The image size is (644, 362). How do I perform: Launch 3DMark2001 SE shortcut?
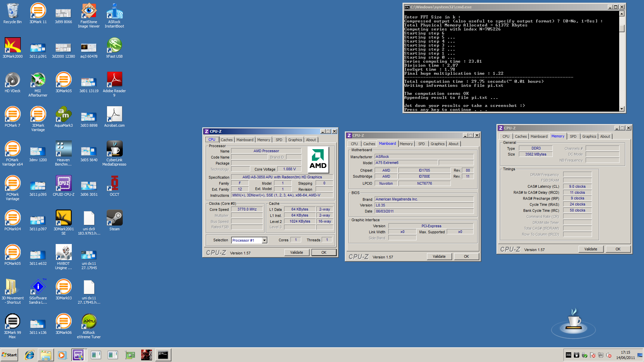[63, 223]
